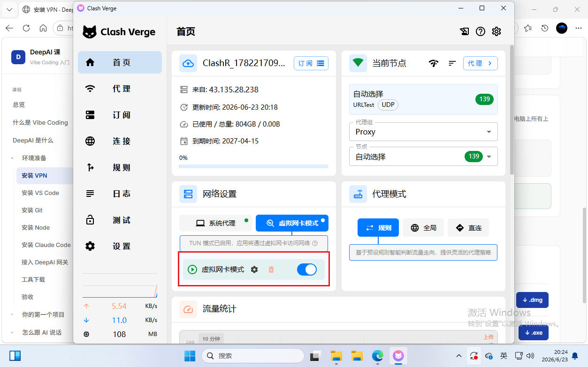Click the 已使用 traffic gauge icon

184,124
